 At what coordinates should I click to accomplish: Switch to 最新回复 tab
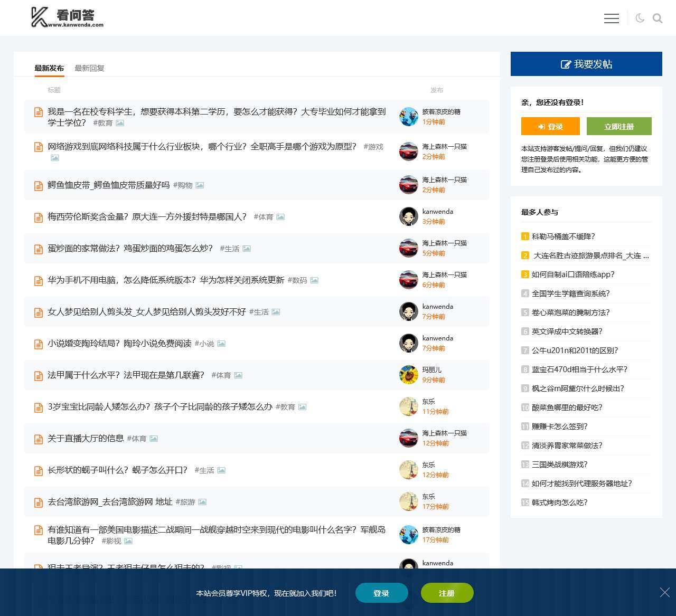[x=90, y=68]
